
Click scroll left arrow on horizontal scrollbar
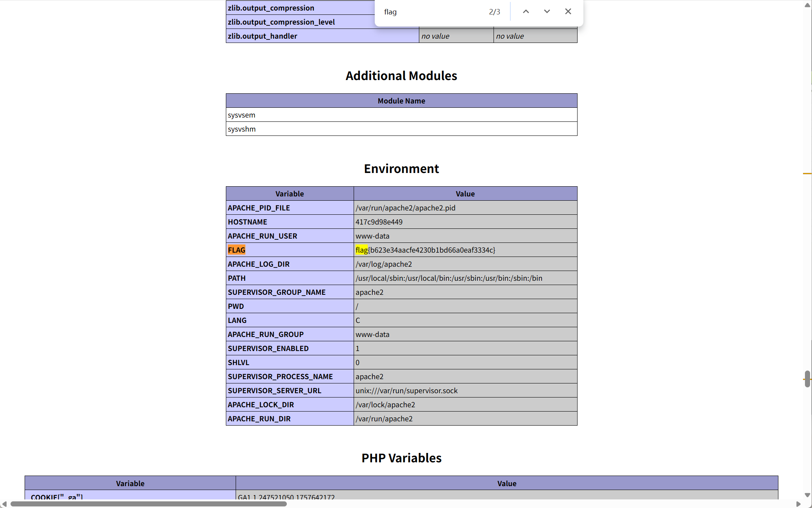pyautogui.click(x=4, y=504)
